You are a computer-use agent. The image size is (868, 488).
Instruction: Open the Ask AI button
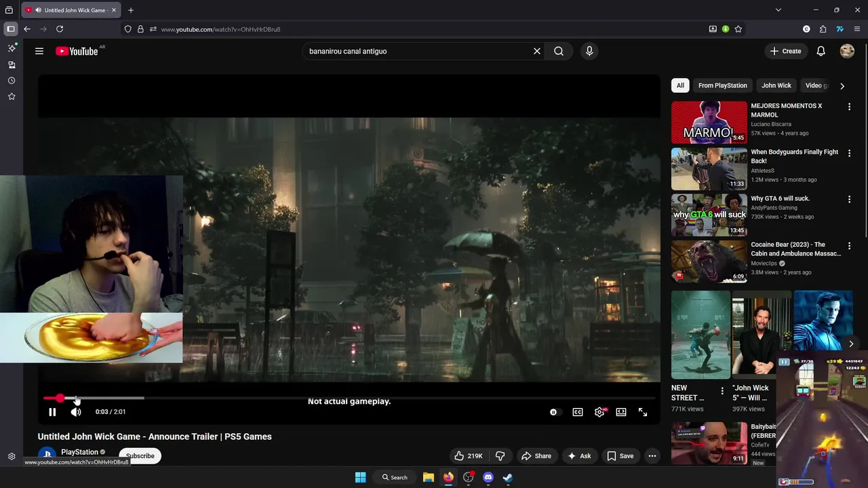point(578,456)
